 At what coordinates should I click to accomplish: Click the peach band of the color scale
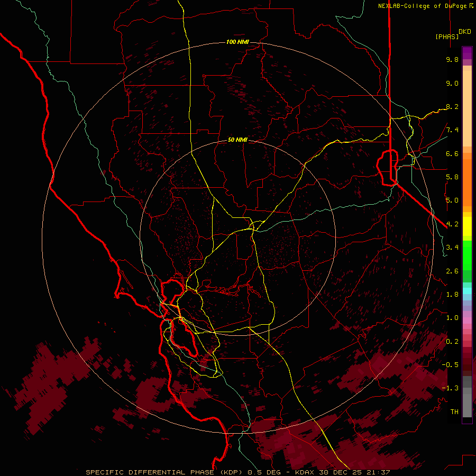[x=467, y=106]
